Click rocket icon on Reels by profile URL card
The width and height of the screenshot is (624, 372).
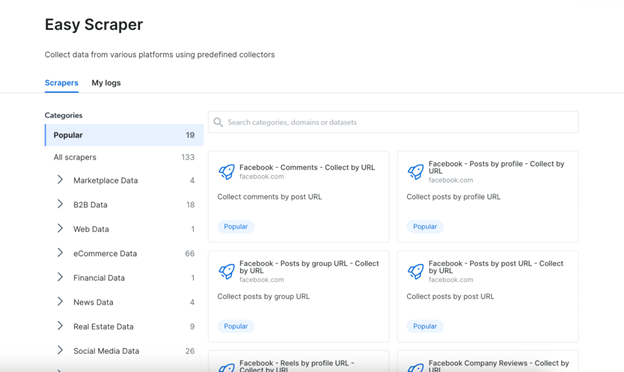[x=226, y=368]
